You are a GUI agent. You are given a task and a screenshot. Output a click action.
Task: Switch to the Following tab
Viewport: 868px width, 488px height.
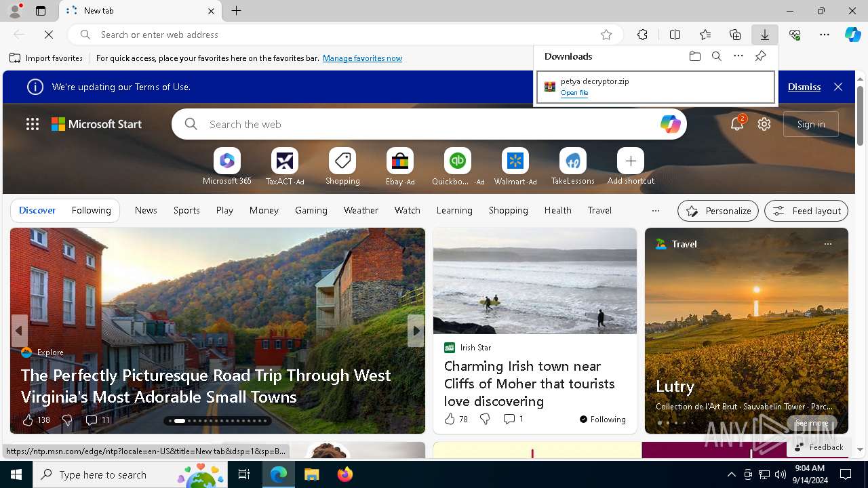pyautogui.click(x=91, y=210)
